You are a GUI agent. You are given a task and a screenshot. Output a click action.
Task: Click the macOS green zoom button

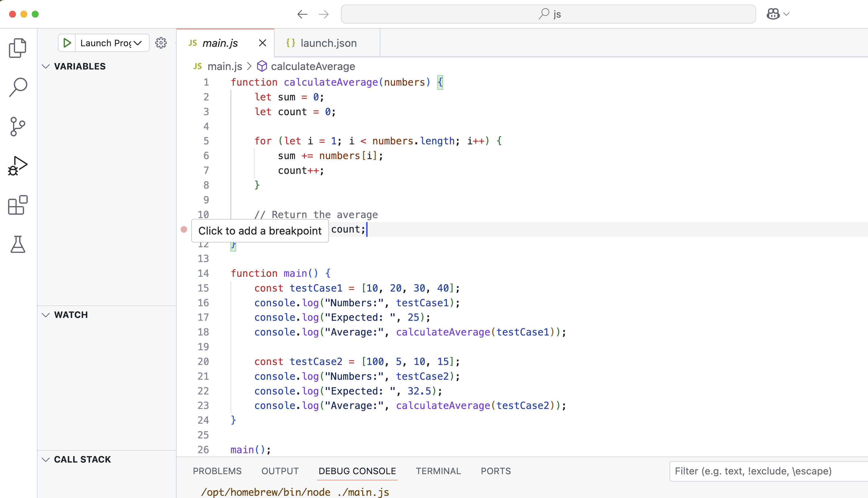[x=35, y=14]
